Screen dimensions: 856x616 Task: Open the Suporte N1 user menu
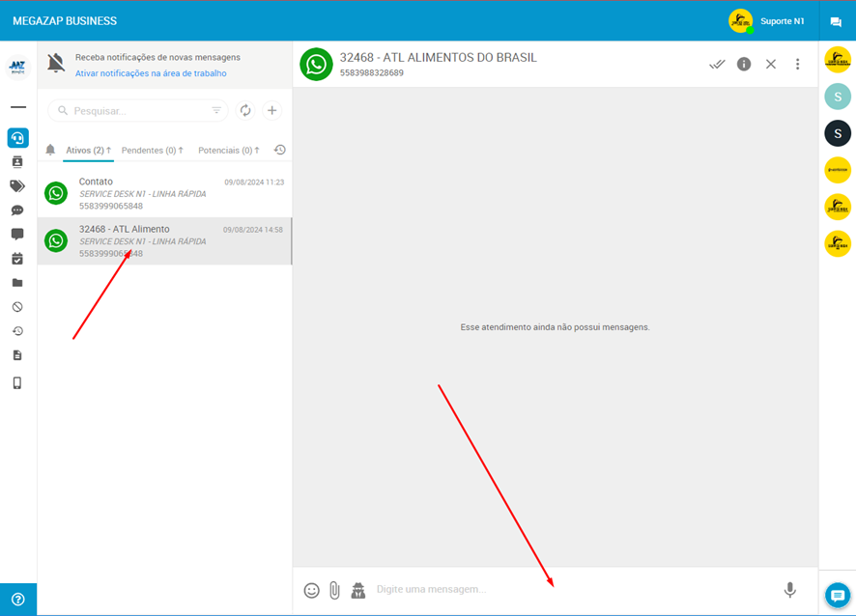[x=768, y=21]
